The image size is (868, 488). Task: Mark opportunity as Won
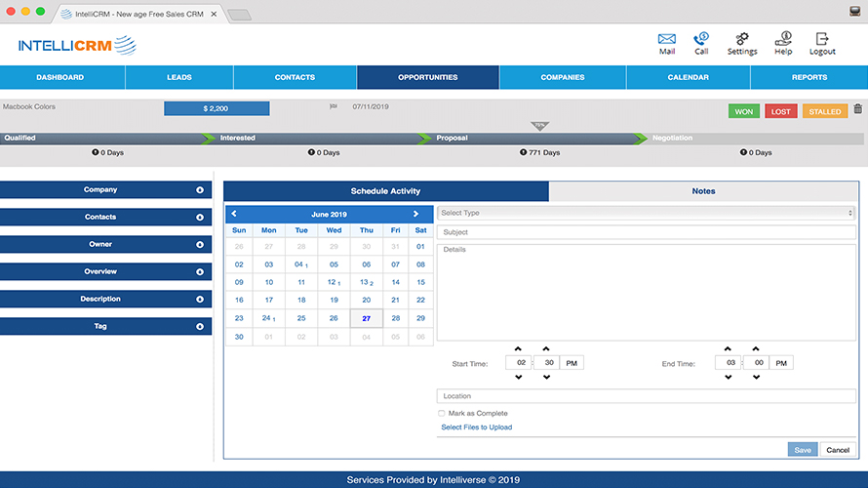click(743, 111)
